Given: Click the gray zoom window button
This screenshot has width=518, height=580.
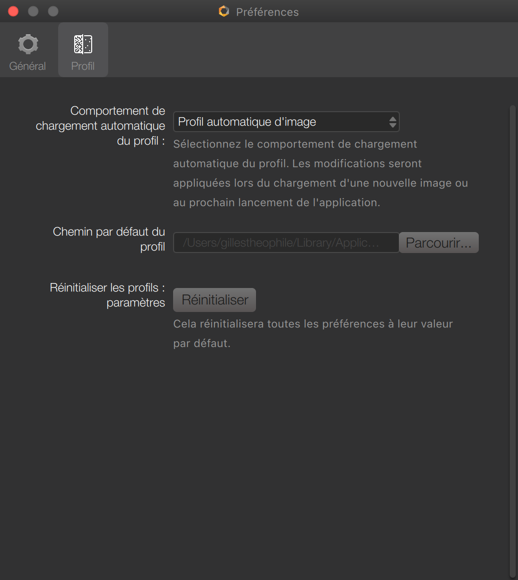Looking at the screenshot, I should tap(53, 11).
